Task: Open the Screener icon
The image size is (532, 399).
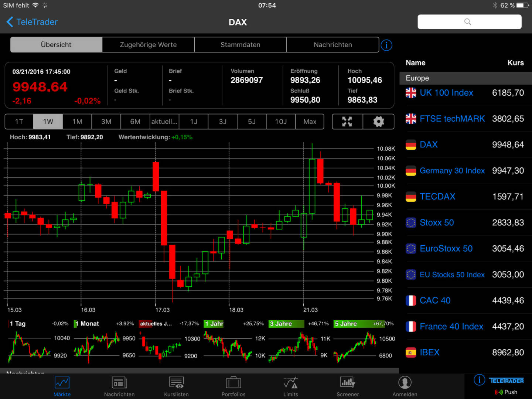Action: [x=348, y=383]
